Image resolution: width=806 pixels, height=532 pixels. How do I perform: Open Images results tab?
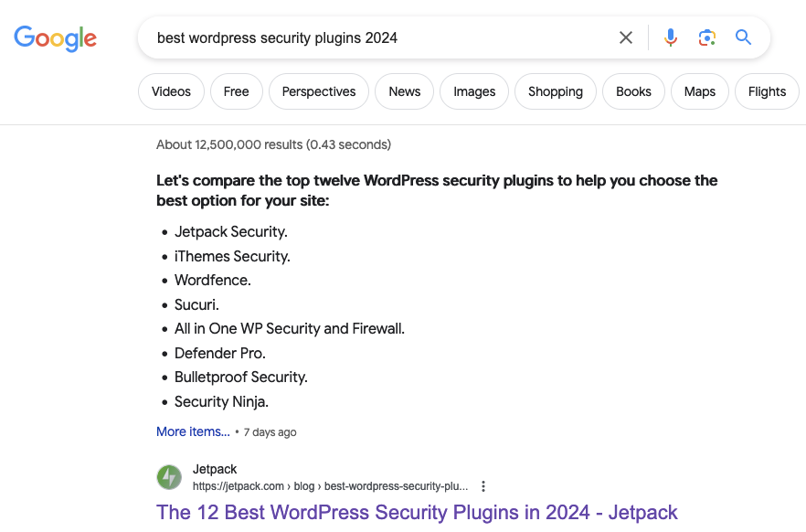point(474,91)
